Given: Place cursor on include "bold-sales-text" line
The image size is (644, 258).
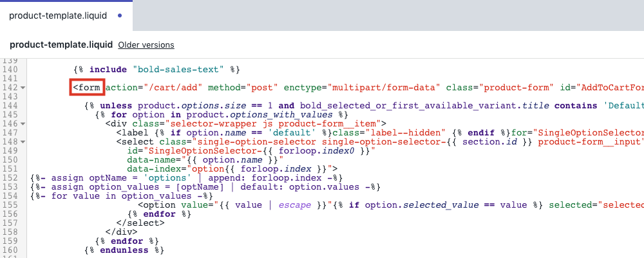Looking at the screenshot, I should 156,70.
